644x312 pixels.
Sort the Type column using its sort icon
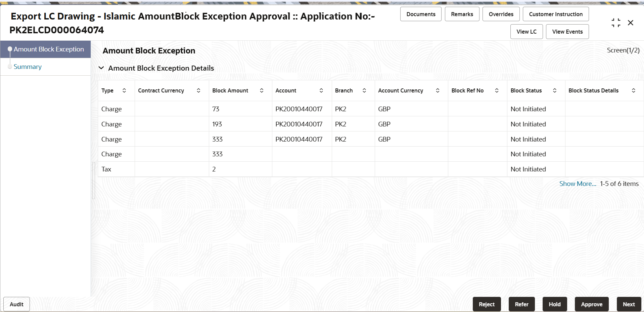(124, 90)
